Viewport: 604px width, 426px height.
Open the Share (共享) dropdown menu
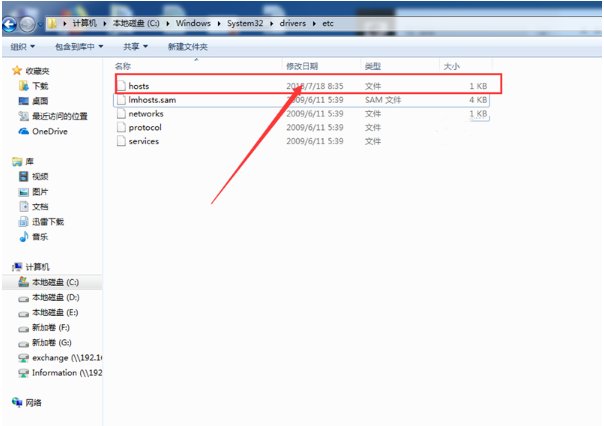[135, 46]
